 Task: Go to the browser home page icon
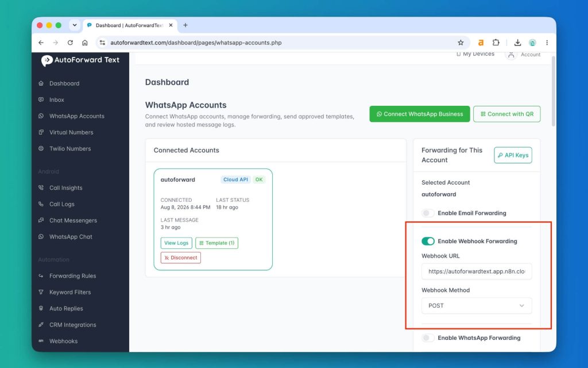click(85, 43)
